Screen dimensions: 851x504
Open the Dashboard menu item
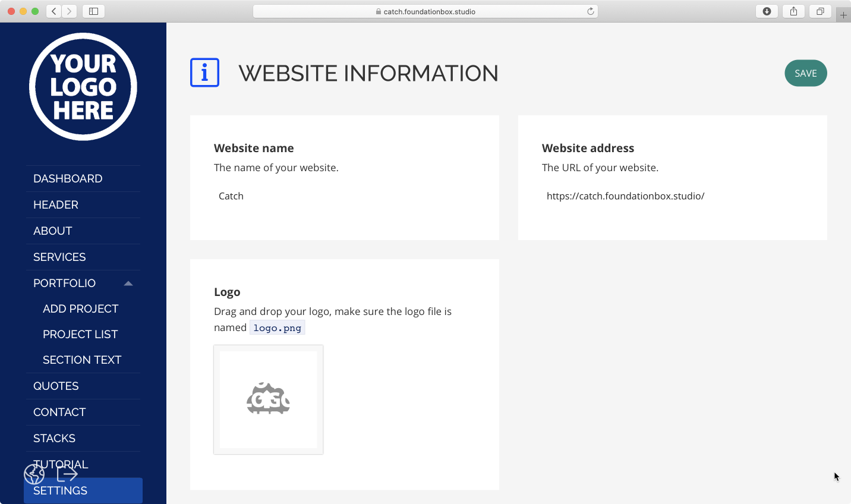pyautogui.click(x=68, y=178)
